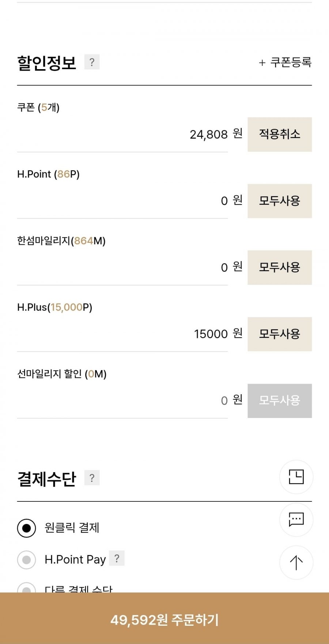Tap the scroll-to-top arrow icon
This screenshot has width=329, height=644.
tap(296, 562)
